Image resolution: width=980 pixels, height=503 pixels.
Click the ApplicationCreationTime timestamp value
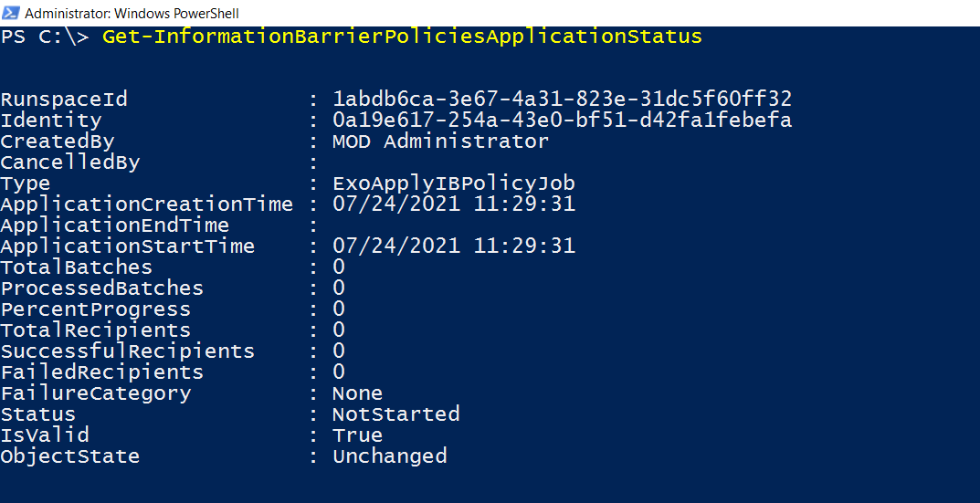point(453,204)
